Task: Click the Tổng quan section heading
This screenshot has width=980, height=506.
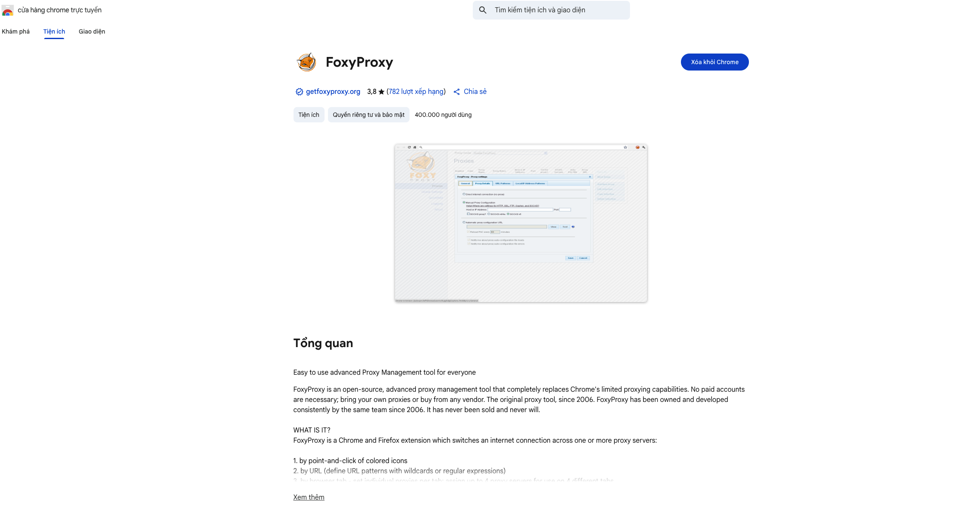Action: coord(323,343)
